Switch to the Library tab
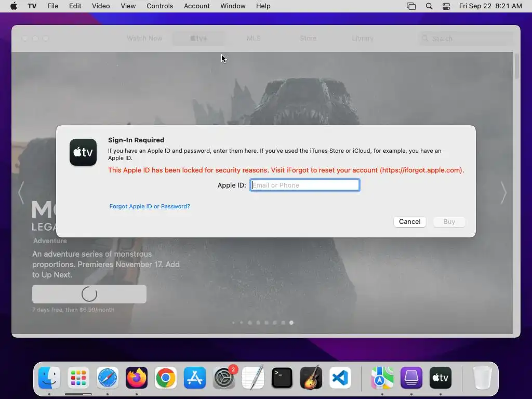 (363, 38)
